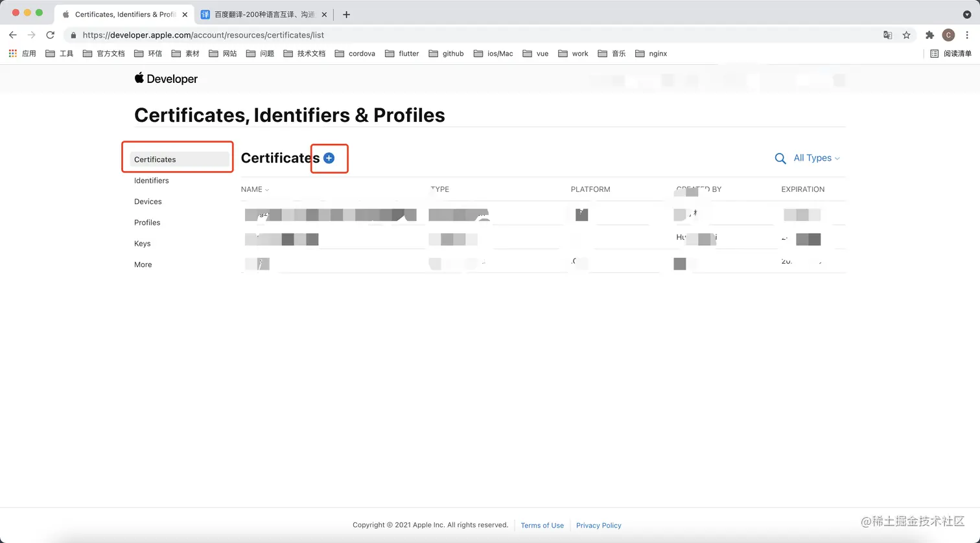Open the 应用 apps shortcut

click(22, 54)
